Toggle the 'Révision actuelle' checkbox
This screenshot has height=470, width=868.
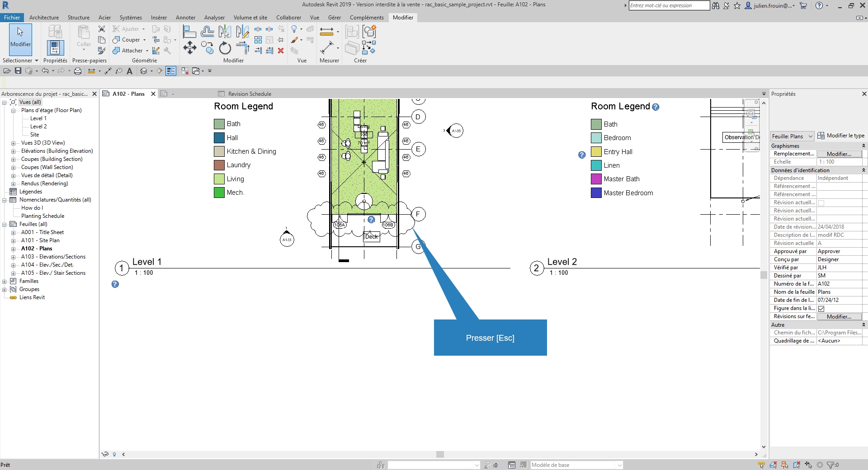coord(821,203)
